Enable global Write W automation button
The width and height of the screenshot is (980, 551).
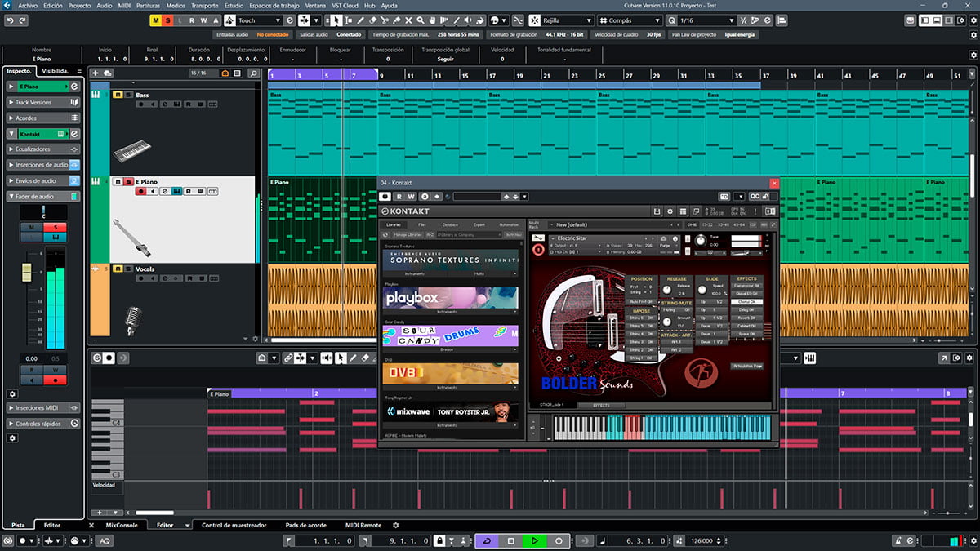(204, 20)
